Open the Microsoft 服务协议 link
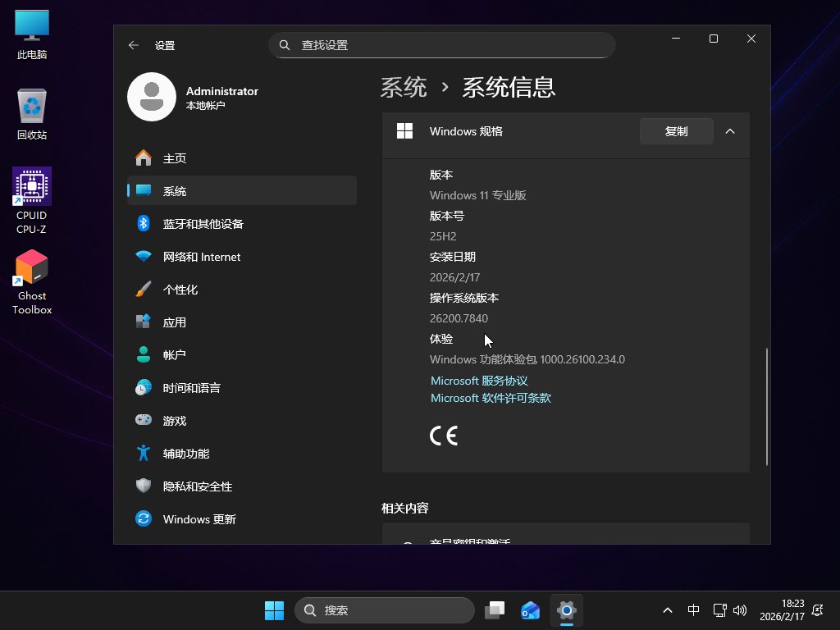840x630 pixels. click(479, 381)
